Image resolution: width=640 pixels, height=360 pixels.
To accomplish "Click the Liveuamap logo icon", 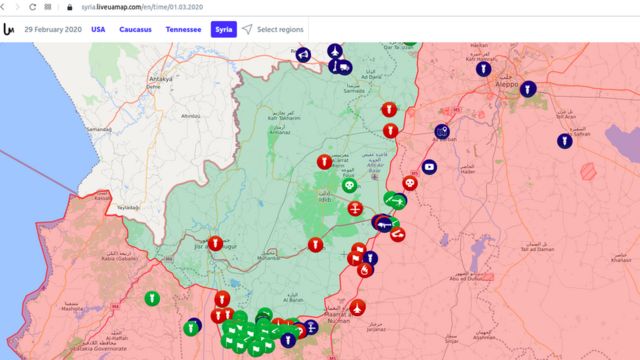I will click(x=9, y=29).
